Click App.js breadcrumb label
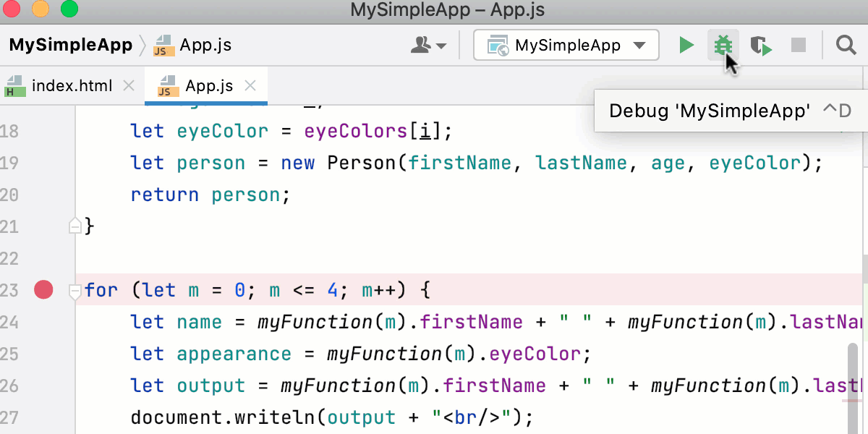The image size is (868, 434). coord(205,45)
